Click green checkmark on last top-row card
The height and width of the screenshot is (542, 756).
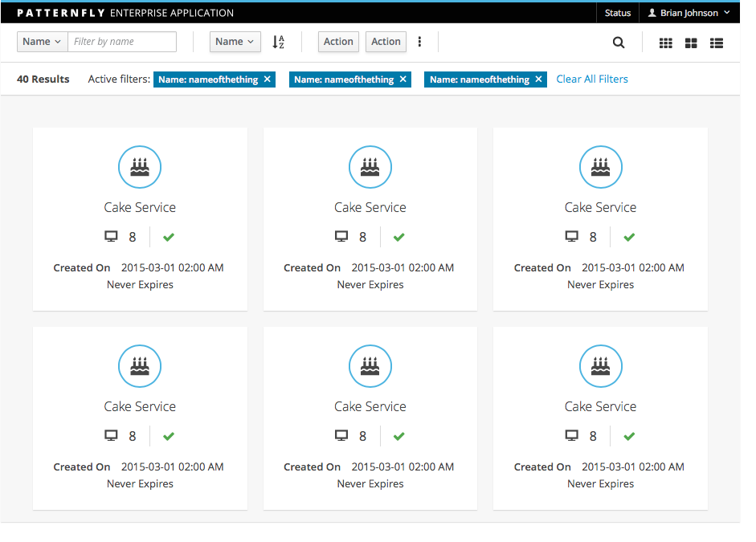(x=629, y=237)
